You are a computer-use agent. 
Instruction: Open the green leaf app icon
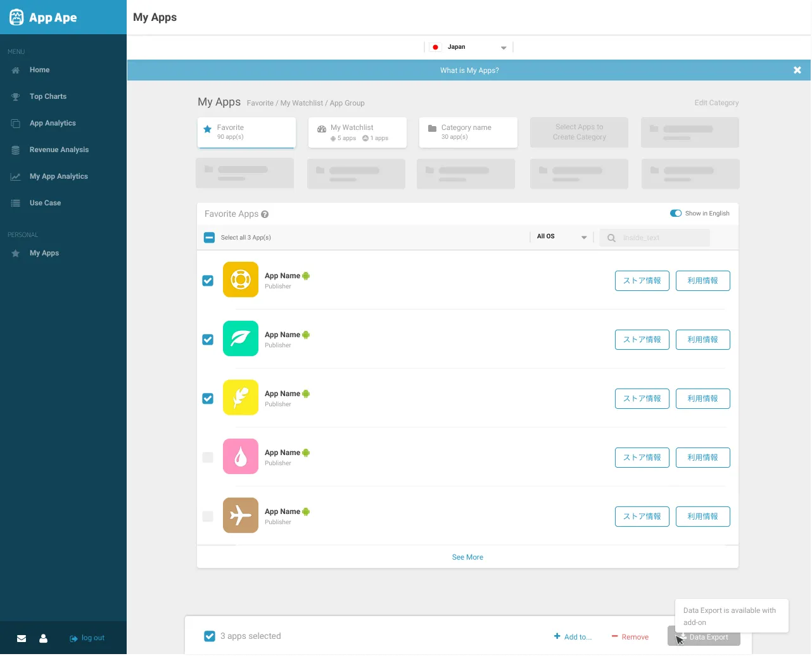pos(241,338)
